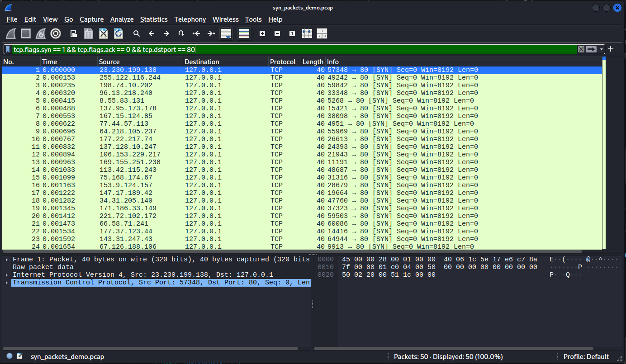Image resolution: width=626 pixels, height=364 pixels.
Task: Open the recent display filters dropdown
Action: point(602,49)
